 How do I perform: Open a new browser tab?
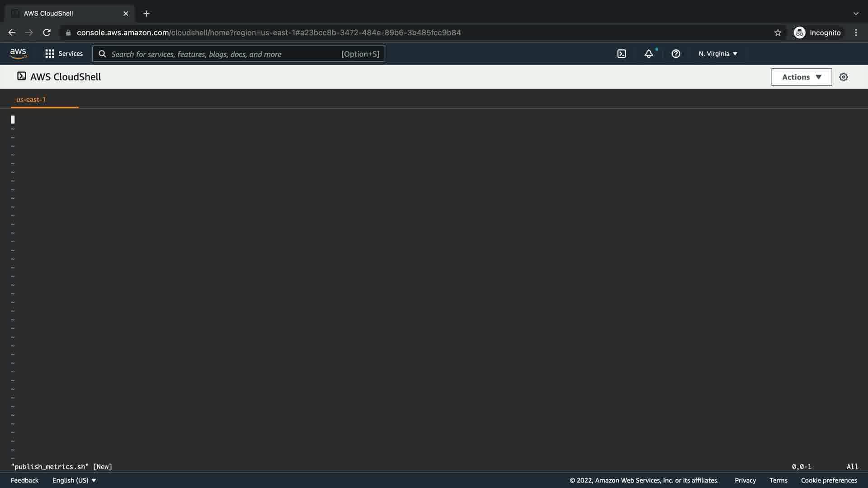146,14
